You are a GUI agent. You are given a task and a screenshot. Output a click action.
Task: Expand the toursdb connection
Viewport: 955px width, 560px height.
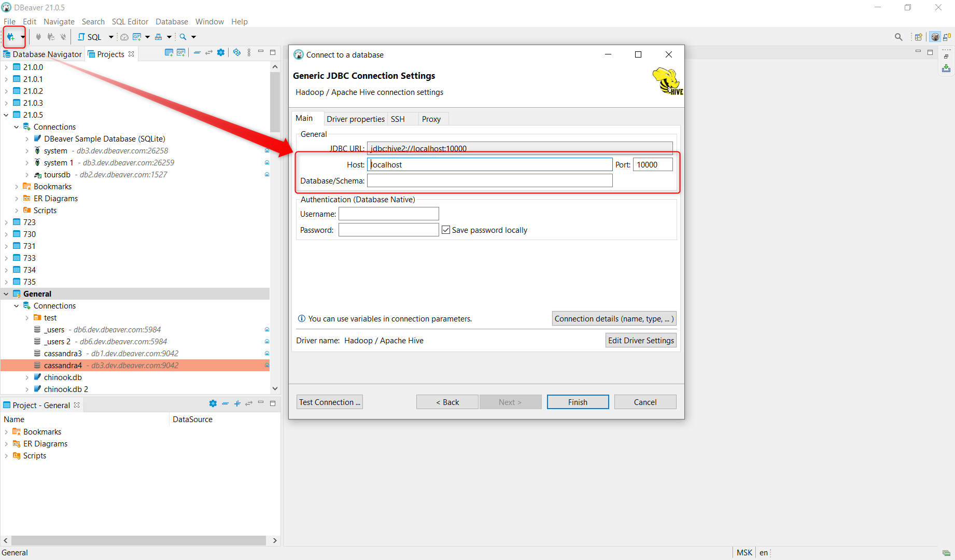coord(27,175)
